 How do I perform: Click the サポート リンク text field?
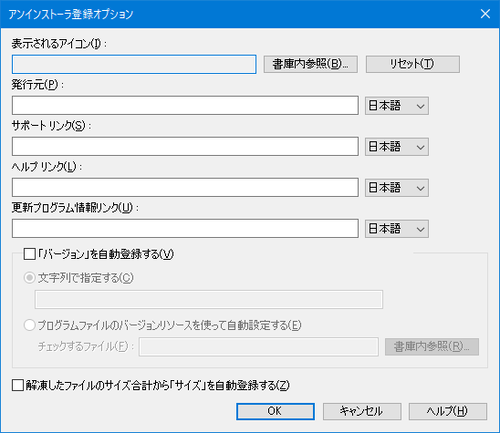point(185,146)
